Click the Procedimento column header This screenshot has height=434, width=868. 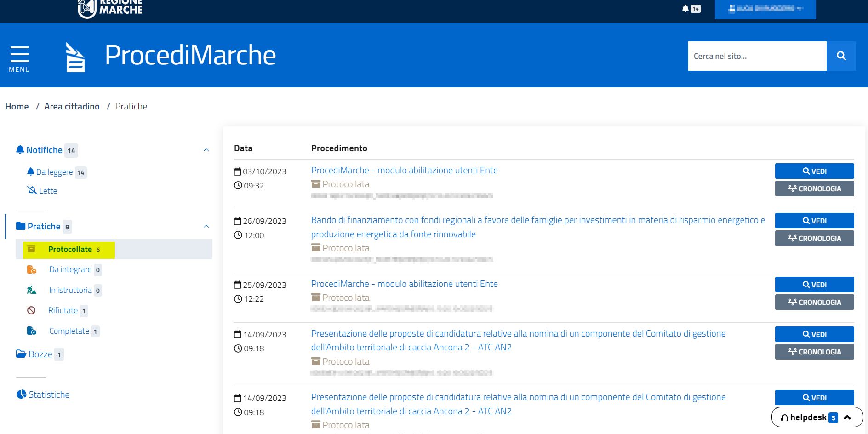(339, 148)
